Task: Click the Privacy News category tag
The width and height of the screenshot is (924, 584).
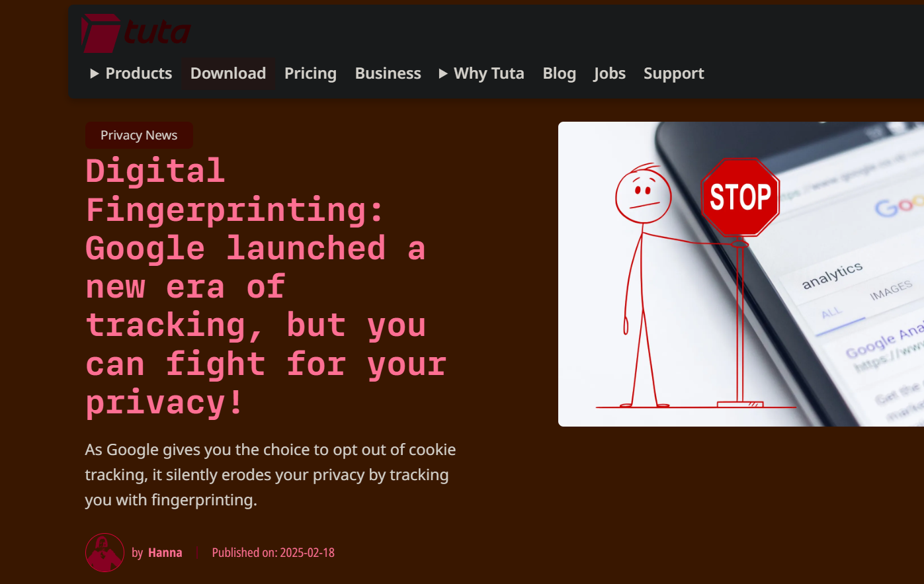Action: (139, 135)
